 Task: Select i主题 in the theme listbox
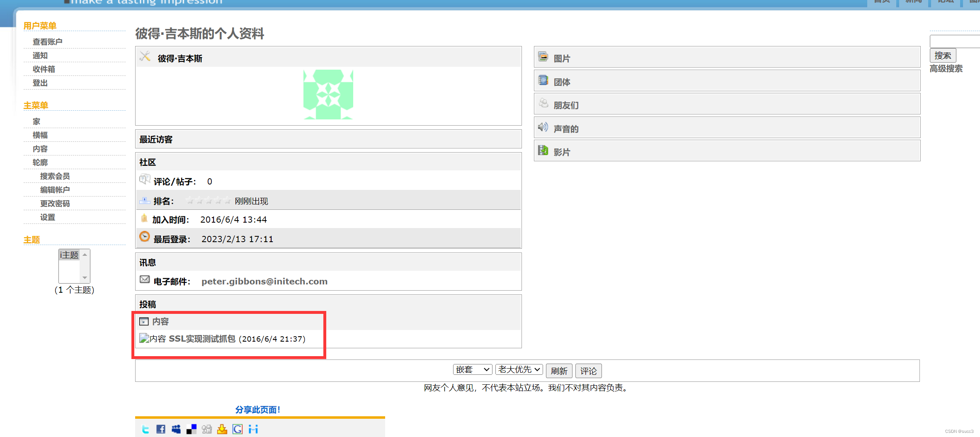point(69,255)
